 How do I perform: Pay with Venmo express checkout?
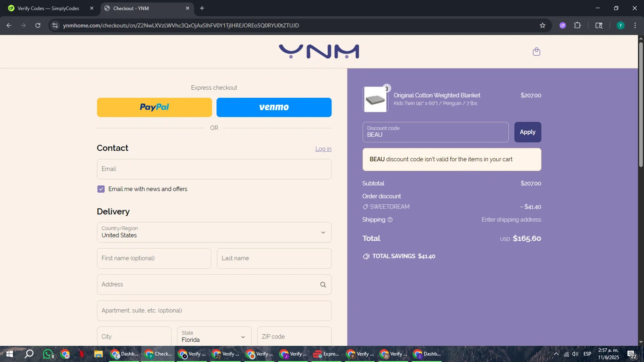pyautogui.click(x=274, y=107)
